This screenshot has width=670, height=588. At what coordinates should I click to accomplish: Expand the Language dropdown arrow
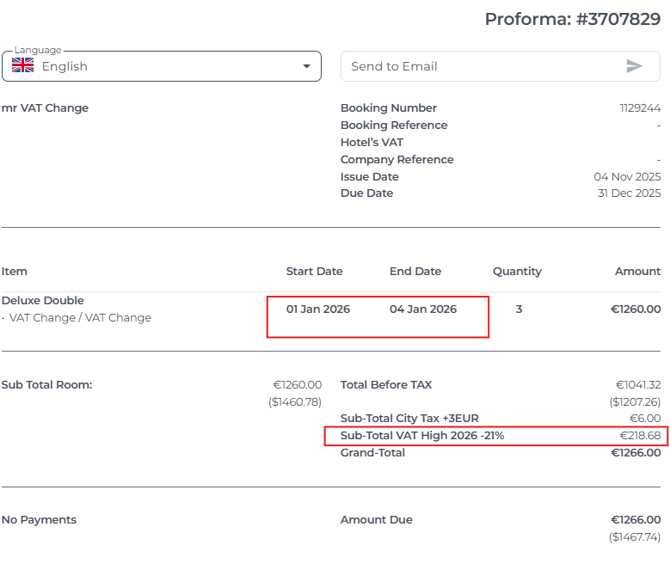click(x=306, y=67)
